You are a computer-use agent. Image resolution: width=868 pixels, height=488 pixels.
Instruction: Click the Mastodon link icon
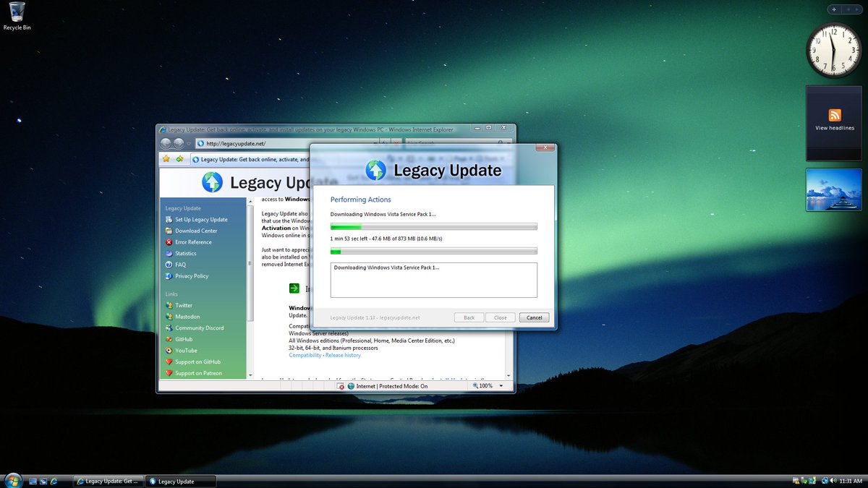click(x=169, y=317)
